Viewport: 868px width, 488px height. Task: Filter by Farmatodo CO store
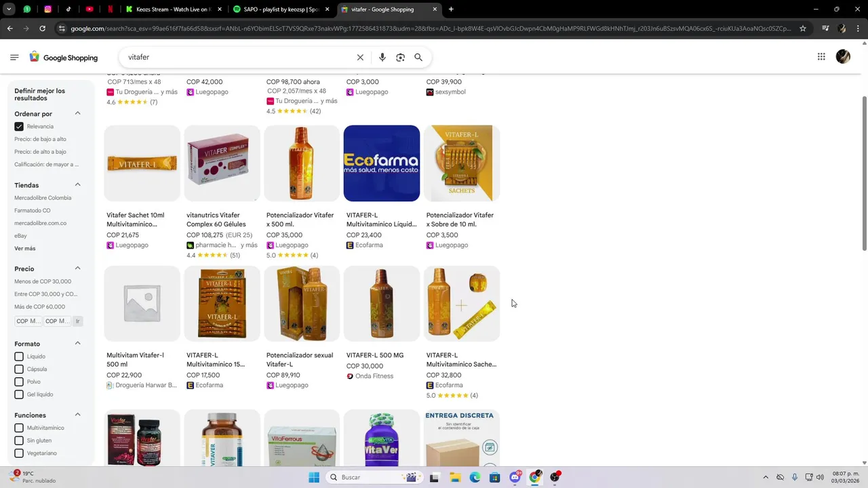click(x=33, y=211)
